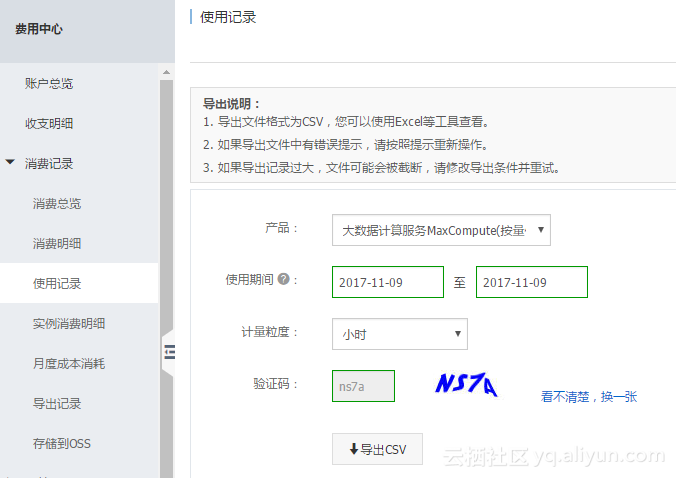Screen dimensions: 676x478
Task: Click the 验证码 input field
Action: click(x=363, y=386)
